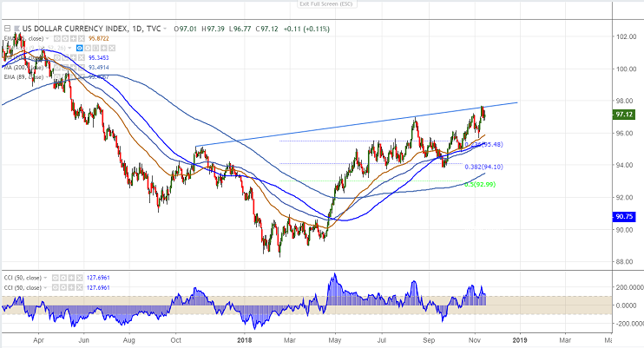The image size is (644, 348).
Task: Click the 2018 label on the time axis
Action: 245,340
